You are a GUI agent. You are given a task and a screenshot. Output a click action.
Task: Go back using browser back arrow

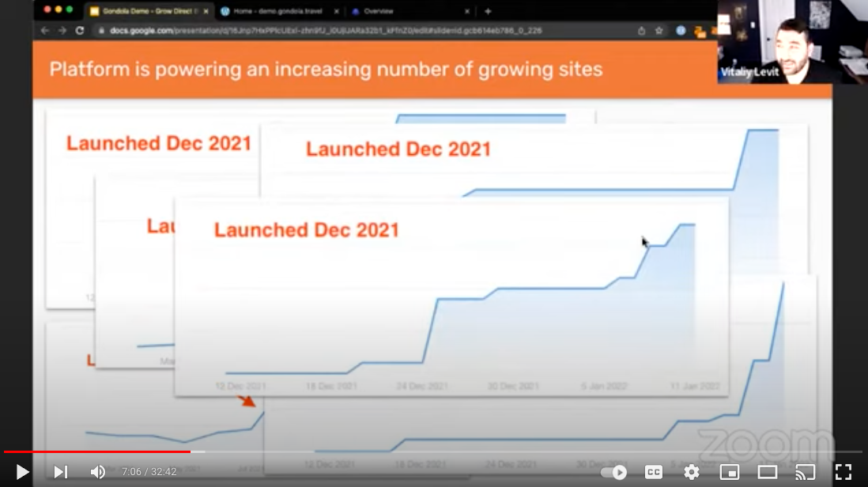(44, 30)
